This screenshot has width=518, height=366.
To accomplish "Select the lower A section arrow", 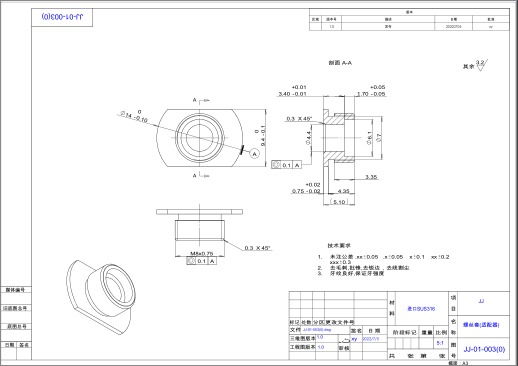I will coord(202,175).
